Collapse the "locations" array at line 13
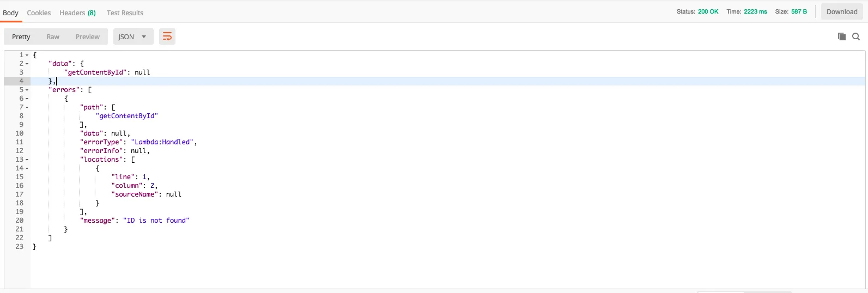Screen dimensions: 868x293 pyautogui.click(x=27, y=160)
